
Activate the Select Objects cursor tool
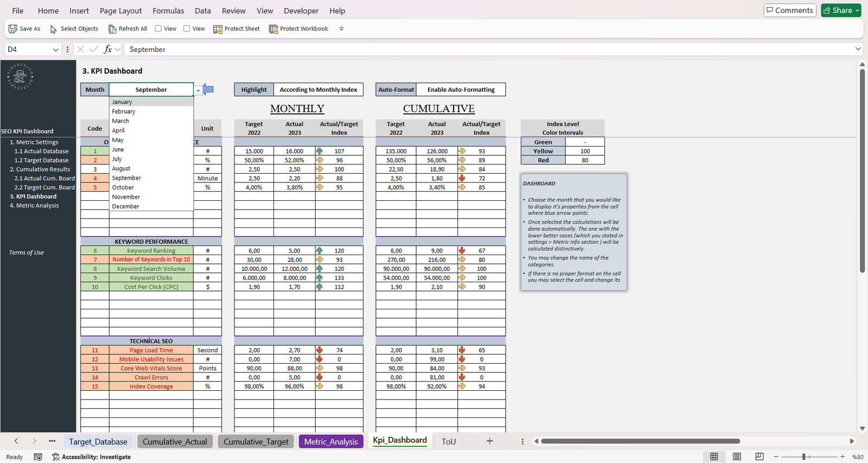(54, 29)
